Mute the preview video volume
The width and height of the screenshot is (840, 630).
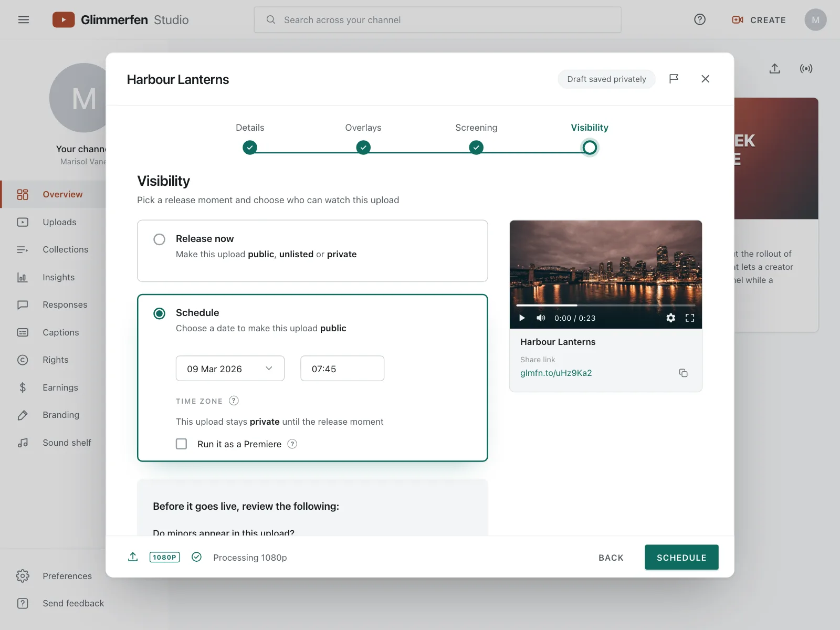[x=541, y=318]
